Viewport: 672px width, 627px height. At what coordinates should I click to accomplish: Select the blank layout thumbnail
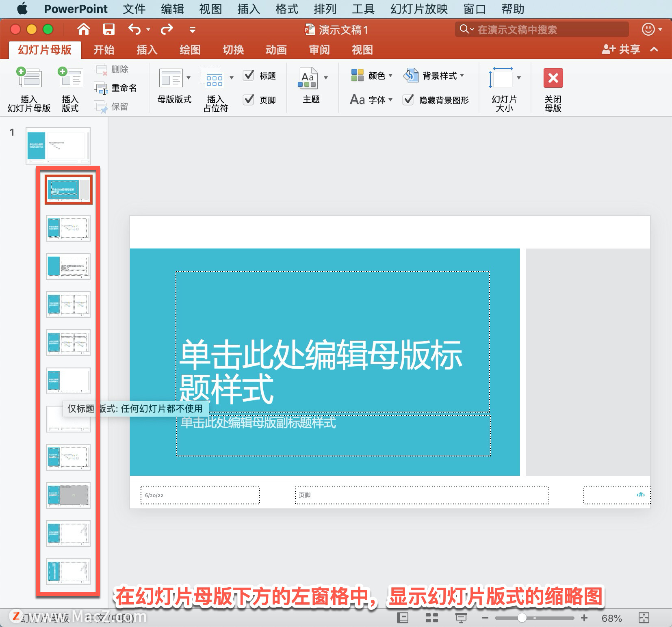pyautogui.click(x=68, y=419)
